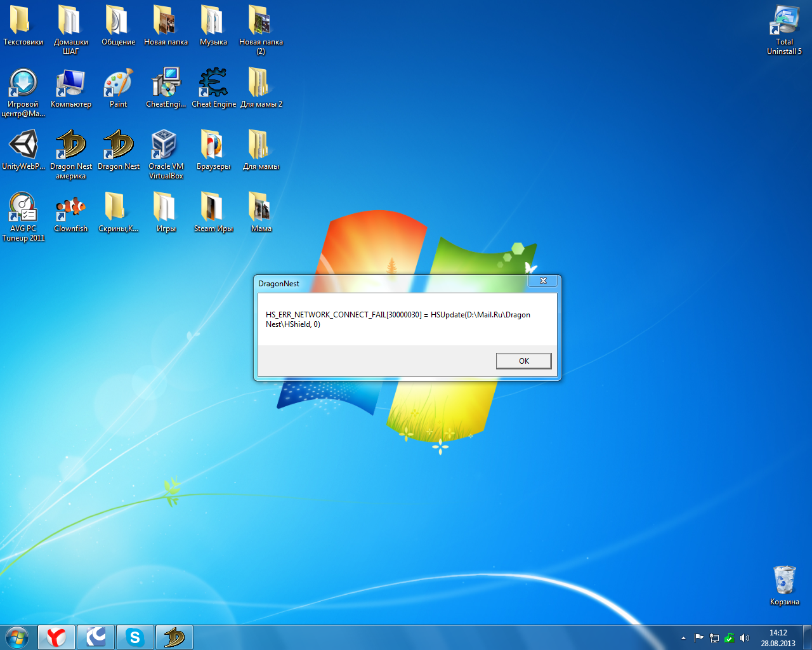Image resolution: width=812 pixels, height=650 pixels.
Task: Close the DragonNest error dialog
Action: tap(543, 281)
